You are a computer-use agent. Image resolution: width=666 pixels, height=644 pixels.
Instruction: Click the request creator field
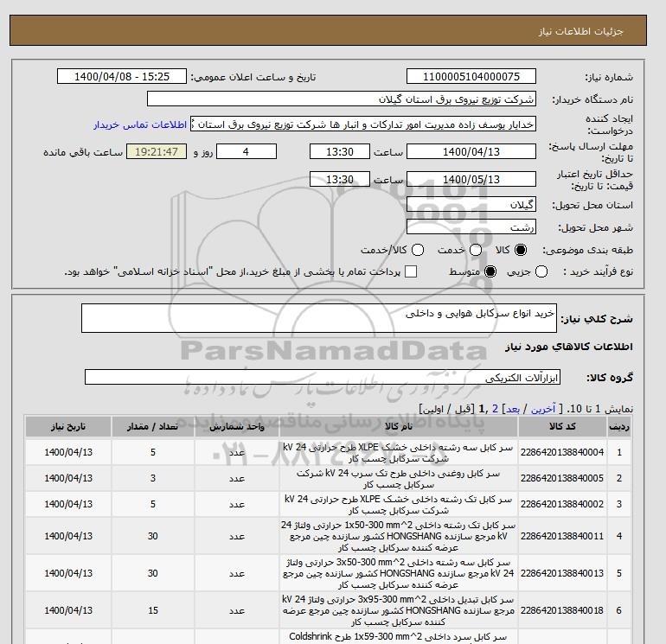[362, 124]
